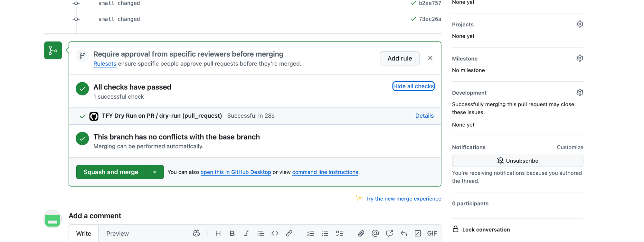Open commit 73ec26a
This screenshot has height=242, width=644.
[430, 19]
